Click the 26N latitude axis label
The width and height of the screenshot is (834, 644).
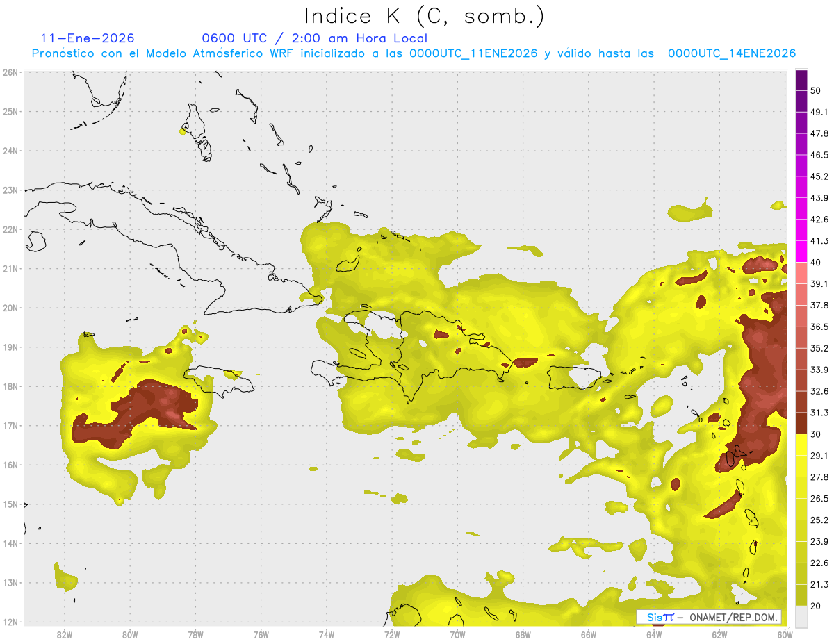pyautogui.click(x=10, y=72)
